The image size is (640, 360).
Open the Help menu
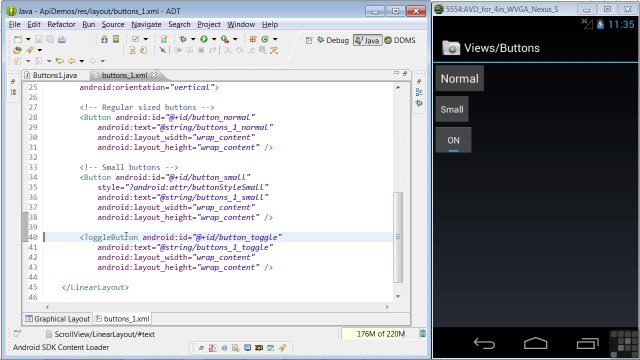[x=270, y=24]
